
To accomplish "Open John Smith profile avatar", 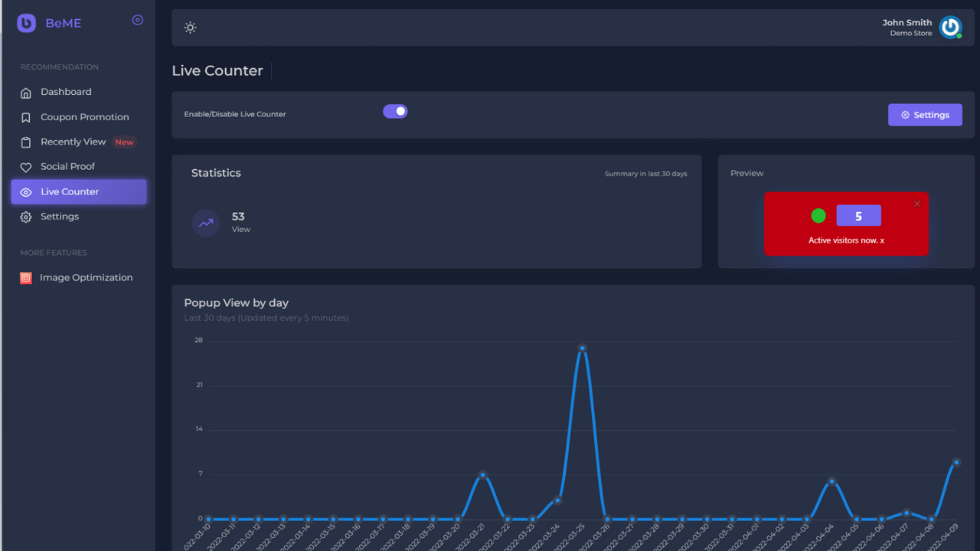I will 950,28.
